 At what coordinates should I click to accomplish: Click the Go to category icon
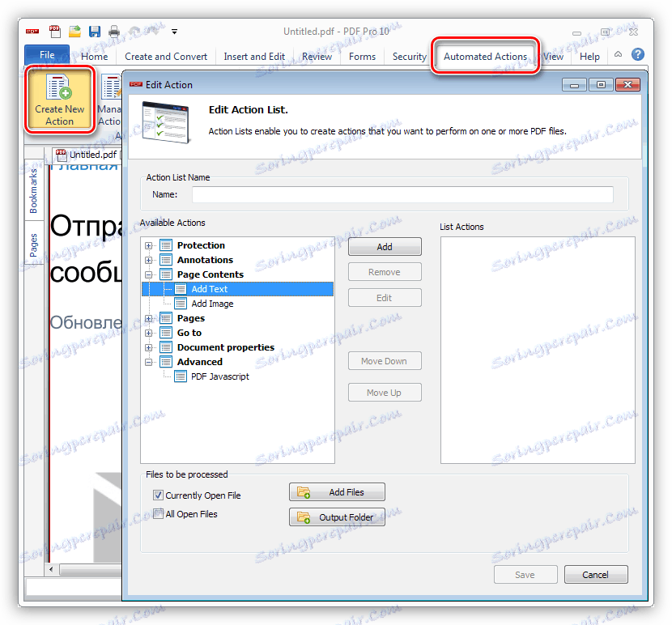pyautogui.click(x=166, y=333)
